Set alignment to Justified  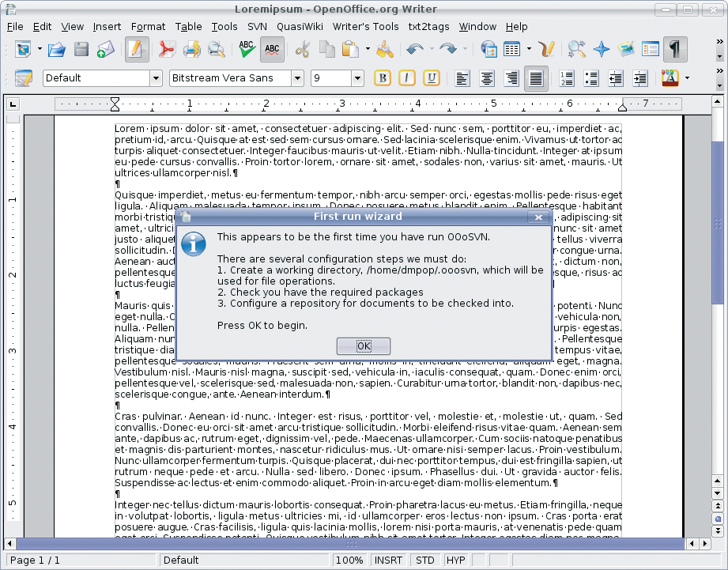coord(536,78)
